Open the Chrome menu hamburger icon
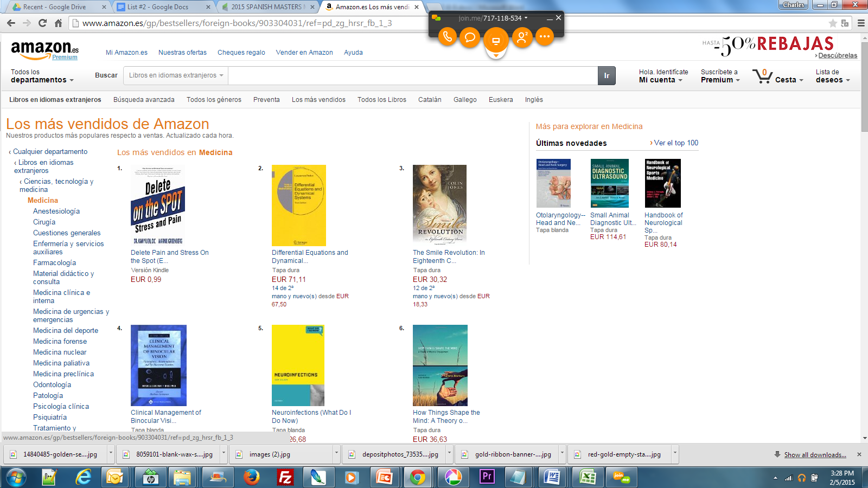 pyautogui.click(x=861, y=23)
